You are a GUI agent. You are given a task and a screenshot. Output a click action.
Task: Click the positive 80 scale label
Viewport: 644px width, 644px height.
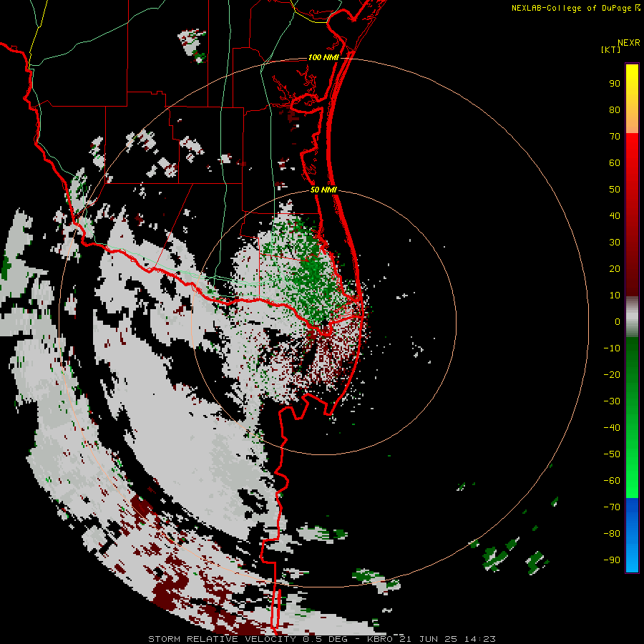point(615,109)
